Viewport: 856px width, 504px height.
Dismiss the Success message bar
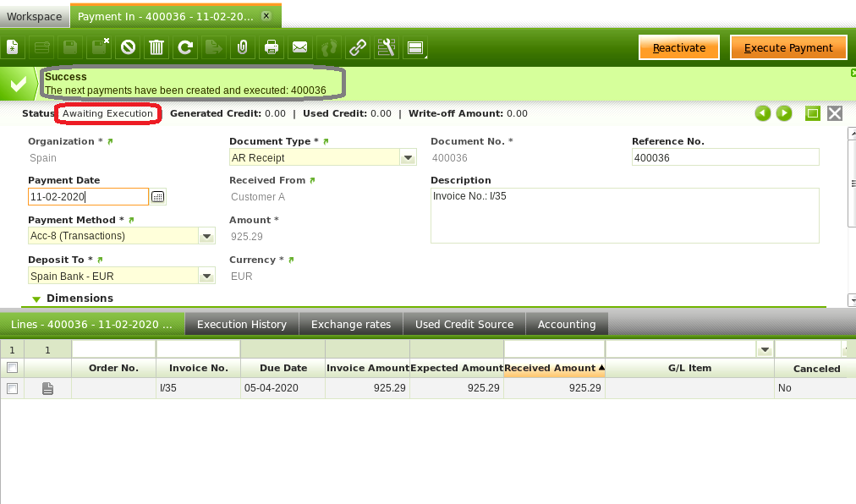(x=853, y=73)
